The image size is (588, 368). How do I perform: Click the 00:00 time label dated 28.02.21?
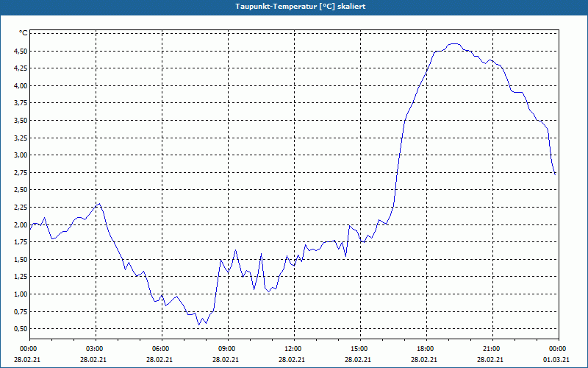[x=28, y=349]
